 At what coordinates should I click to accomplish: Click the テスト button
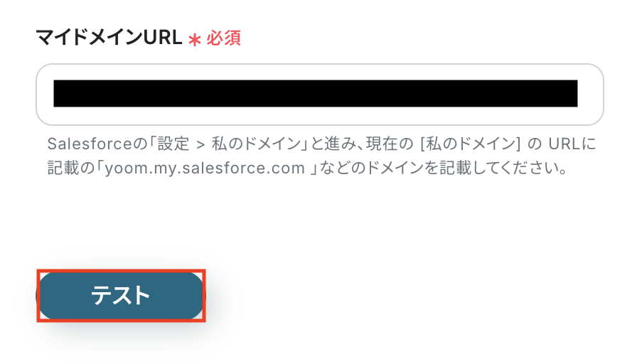pyautogui.click(x=121, y=295)
